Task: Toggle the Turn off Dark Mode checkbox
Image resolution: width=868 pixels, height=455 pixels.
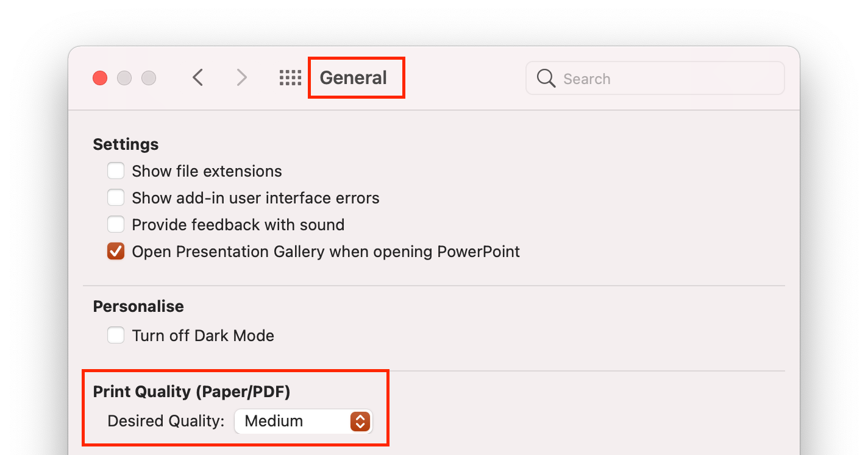Action: coord(116,335)
